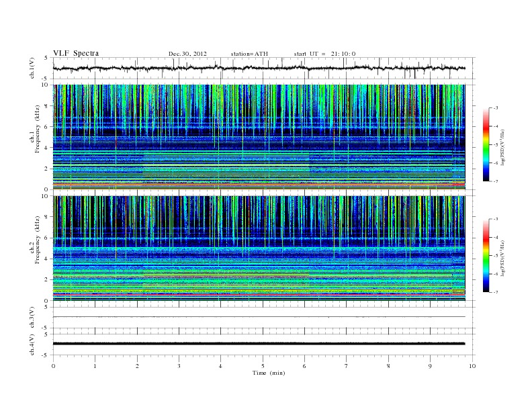Click the 'Time (min)' axis label
Viewport: 532px width, 411px height.
[x=269, y=373]
